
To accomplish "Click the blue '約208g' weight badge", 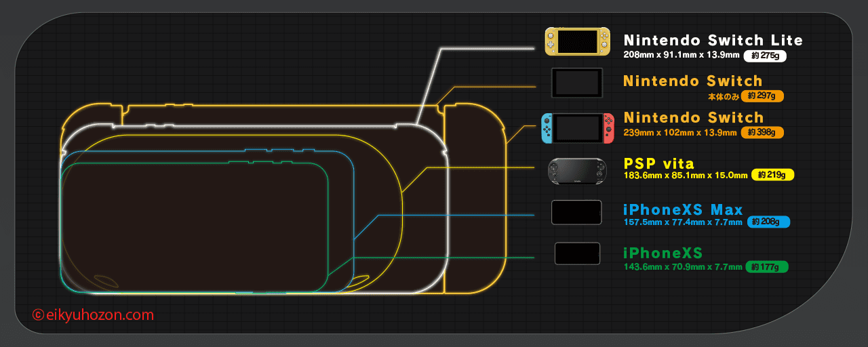I will 768,222.
